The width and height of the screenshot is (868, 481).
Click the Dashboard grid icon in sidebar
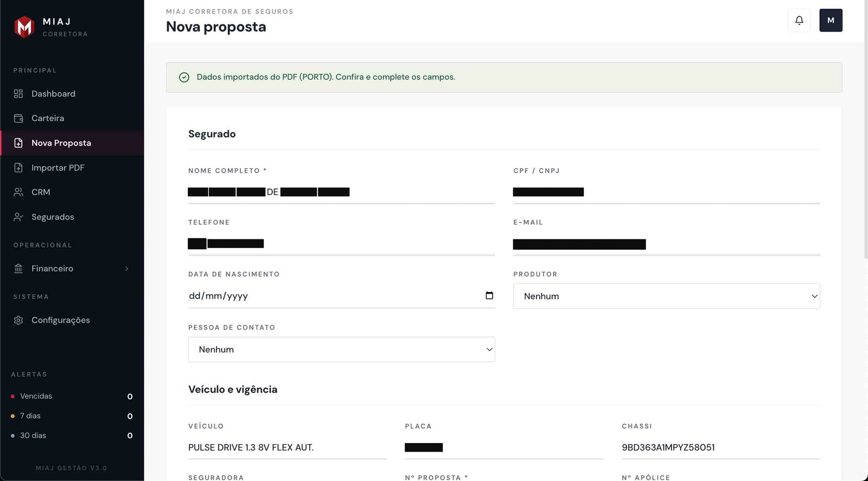18,94
